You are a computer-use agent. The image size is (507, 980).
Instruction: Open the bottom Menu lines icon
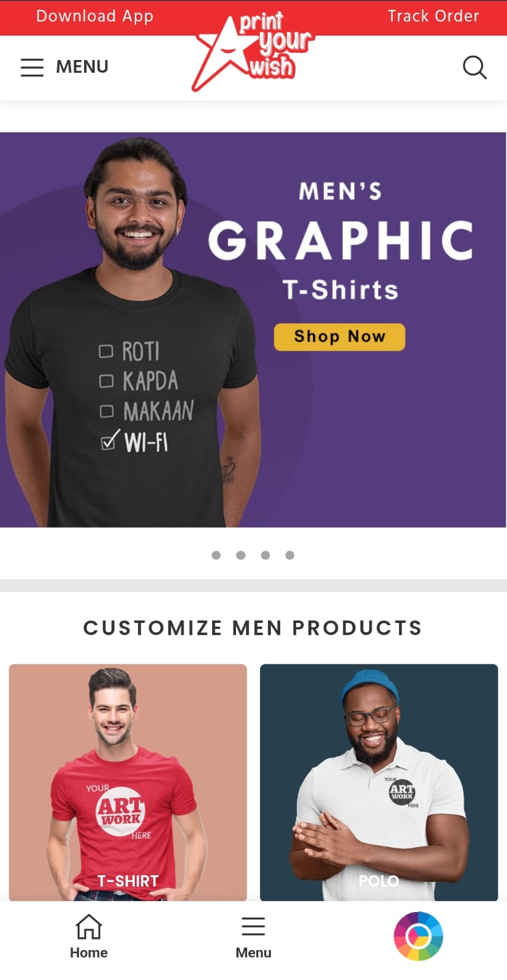(x=253, y=927)
